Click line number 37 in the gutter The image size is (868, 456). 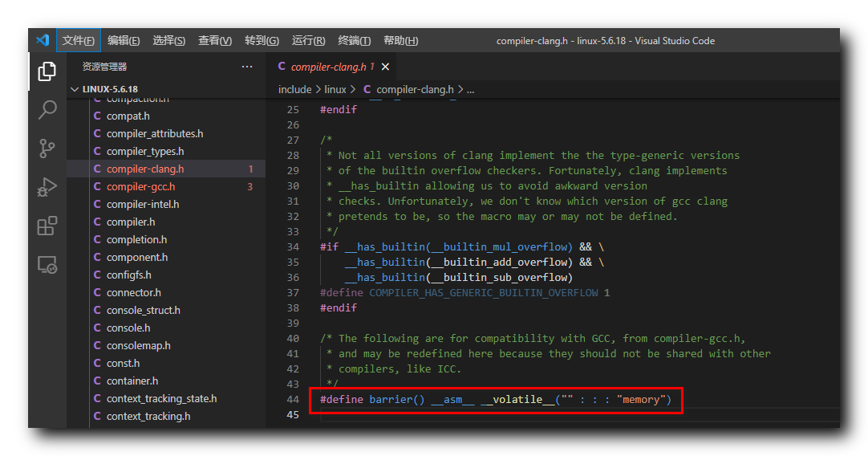tap(293, 292)
